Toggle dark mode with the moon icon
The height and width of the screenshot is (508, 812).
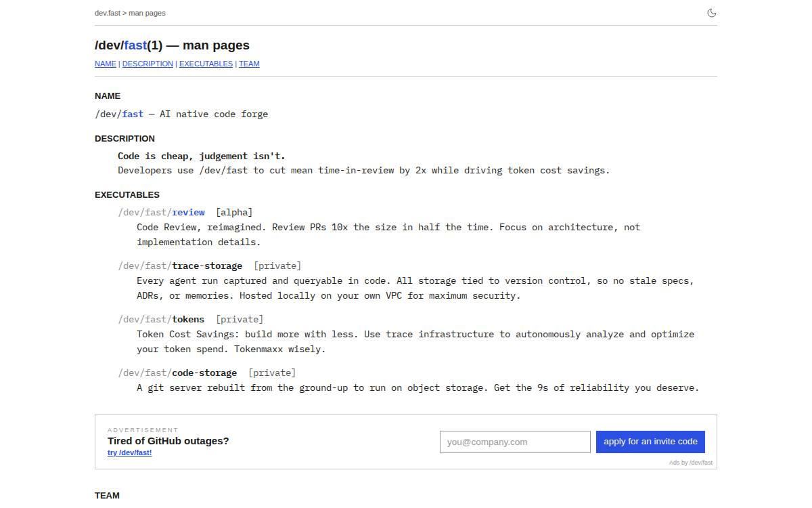(x=711, y=13)
